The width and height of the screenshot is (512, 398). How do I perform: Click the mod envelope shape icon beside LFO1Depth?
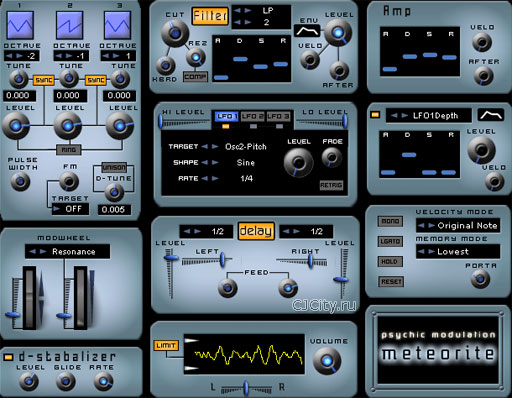[490, 115]
